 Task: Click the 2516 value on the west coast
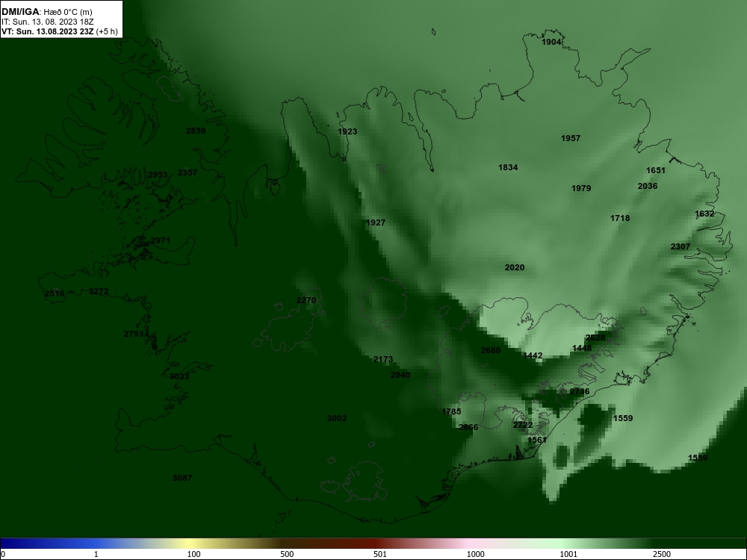(x=55, y=293)
